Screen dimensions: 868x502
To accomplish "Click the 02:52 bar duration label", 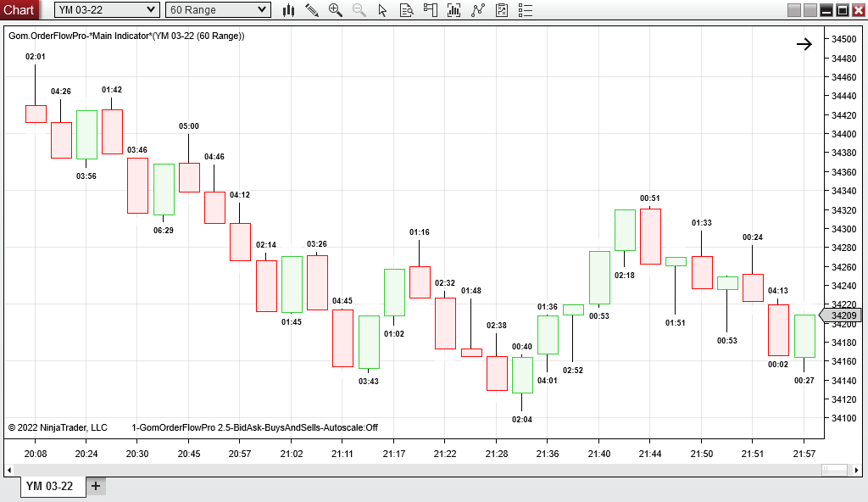I will tap(573, 370).
